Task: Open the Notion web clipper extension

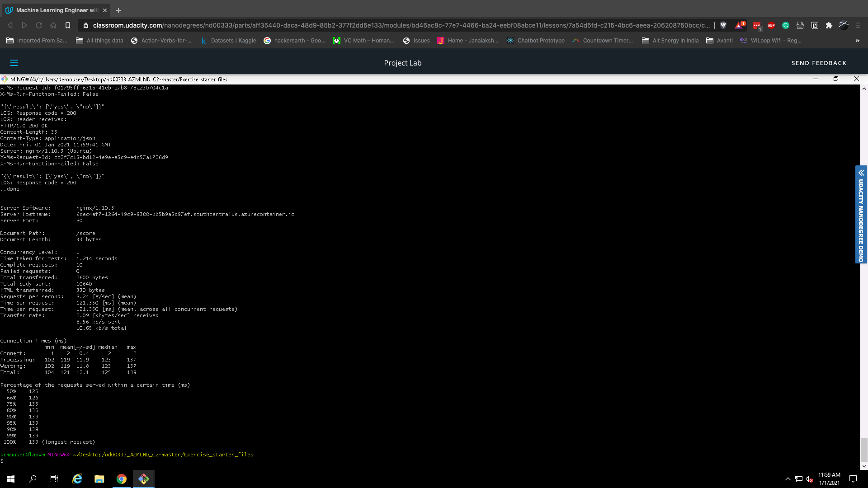Action: [x=815, y=25]
